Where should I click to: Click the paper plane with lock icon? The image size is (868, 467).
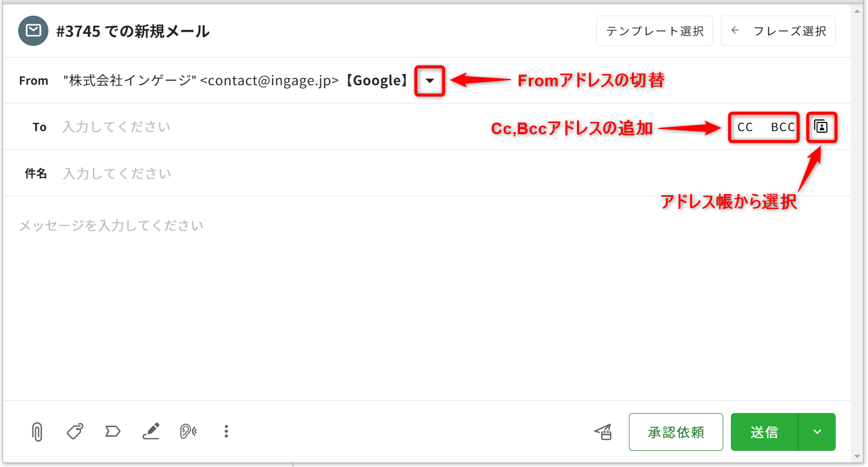point(603,432)
